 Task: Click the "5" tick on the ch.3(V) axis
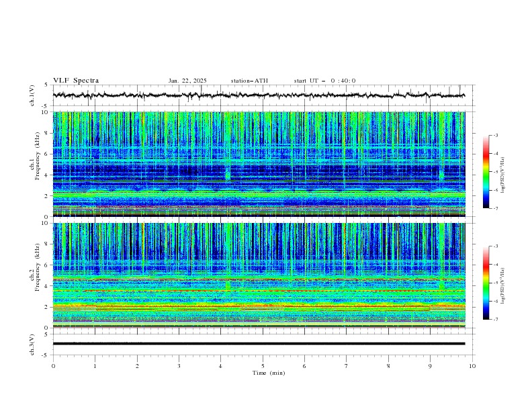(x=46, y=334)
